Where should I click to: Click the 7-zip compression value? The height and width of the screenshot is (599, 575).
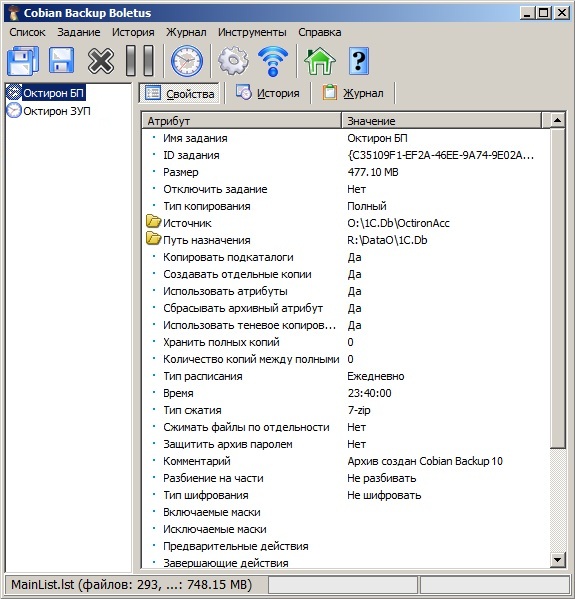pyautogui.click(x=359, y=410)
